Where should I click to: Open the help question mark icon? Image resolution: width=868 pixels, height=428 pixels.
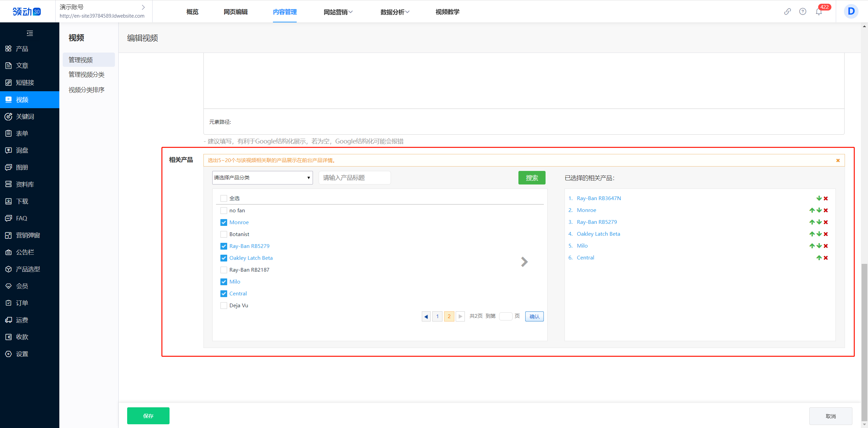803,12
